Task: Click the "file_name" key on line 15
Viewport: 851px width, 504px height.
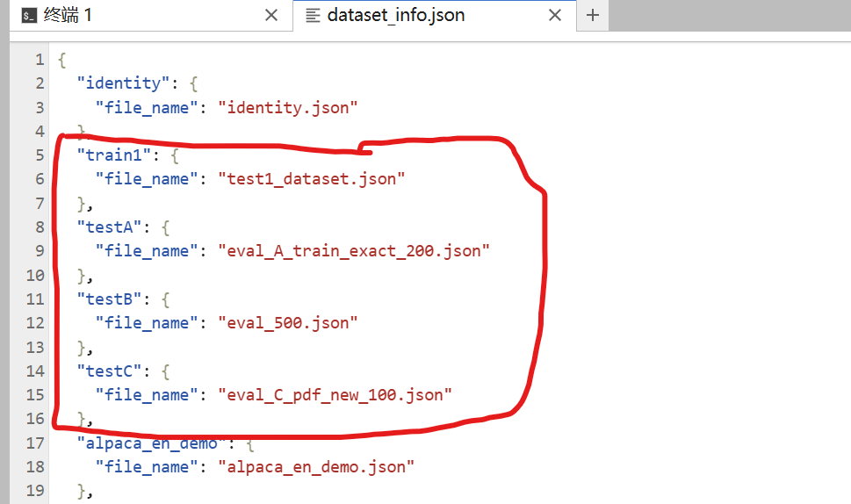Action: pos(147,395)
